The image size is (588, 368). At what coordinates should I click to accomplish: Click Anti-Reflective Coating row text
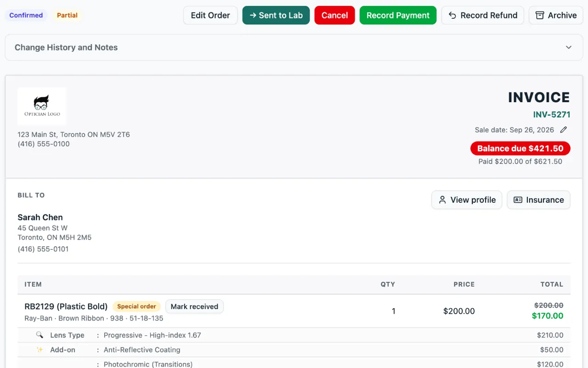pos(142,350)
